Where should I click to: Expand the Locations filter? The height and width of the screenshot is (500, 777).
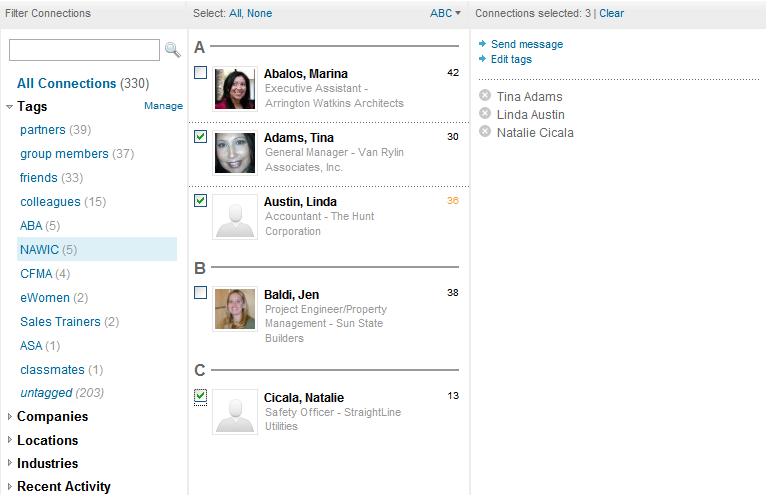point(9,440)
